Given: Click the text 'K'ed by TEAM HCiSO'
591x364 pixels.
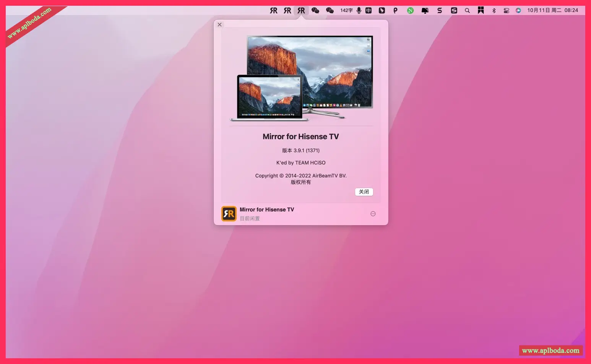Looking at the screenshot, I should click(301, 162).
